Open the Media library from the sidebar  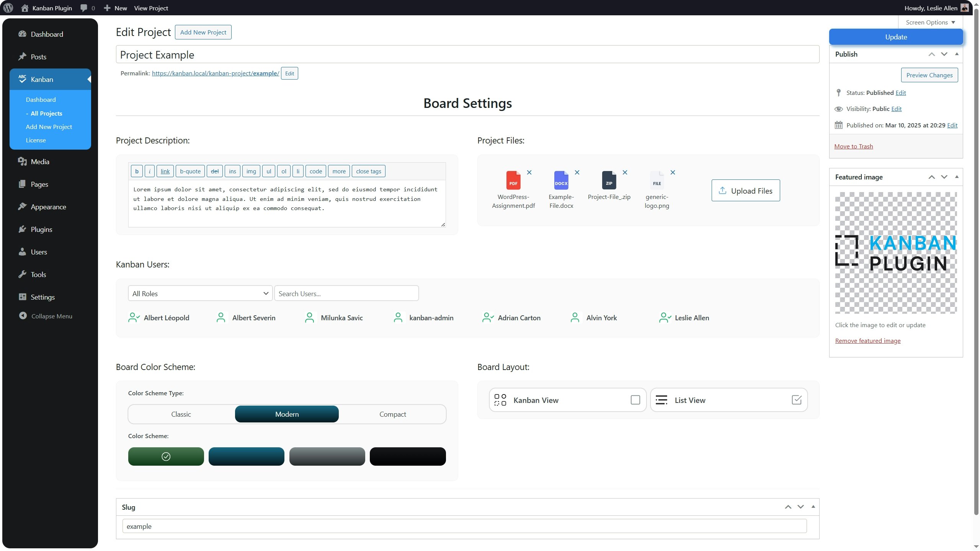click(x=40, y=161)
